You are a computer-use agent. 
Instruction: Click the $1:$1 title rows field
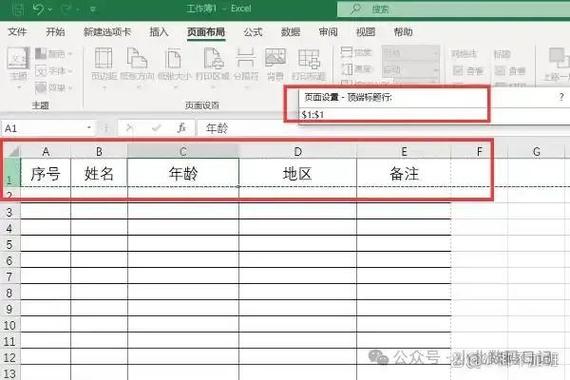pyautogui.click(x=434, y=115)
